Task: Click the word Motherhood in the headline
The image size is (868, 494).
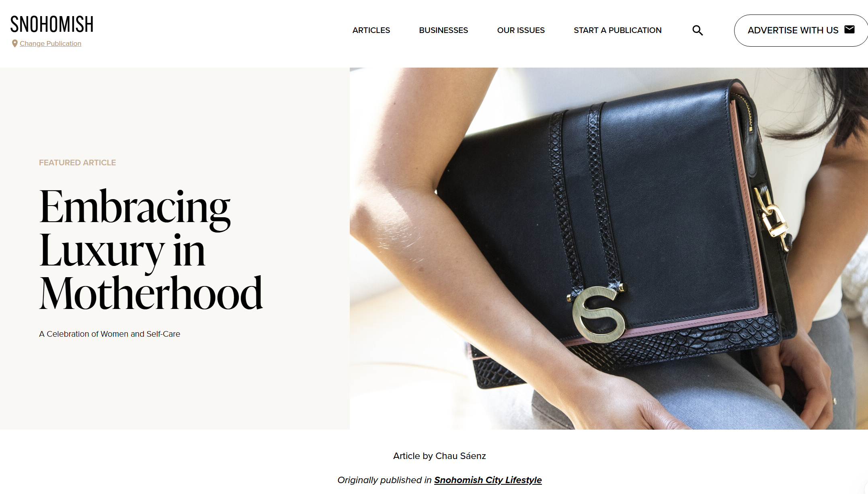Action: (151, 294)
